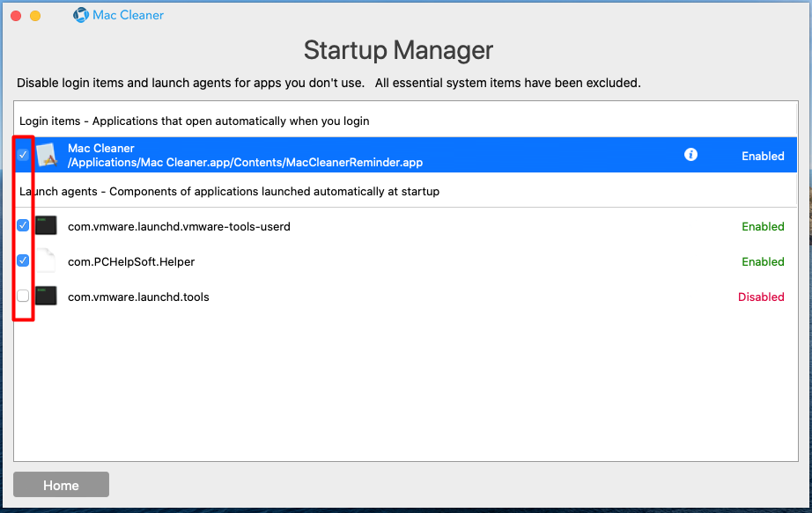Disable the com.PCHelpSoft.Helper checkbox
The image size is (812, 513).
[x=23, y=260]
